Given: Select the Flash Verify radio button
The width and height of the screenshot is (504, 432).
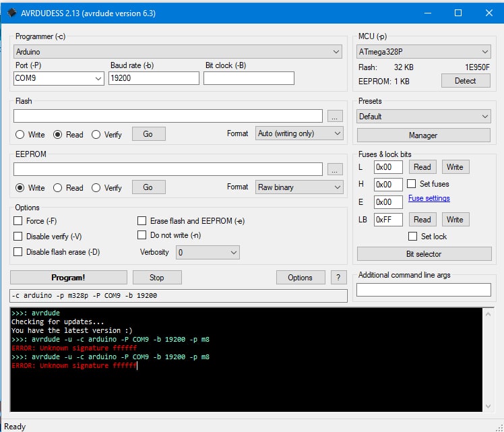Looking at the screenshot, I should [x=96, y=135].
